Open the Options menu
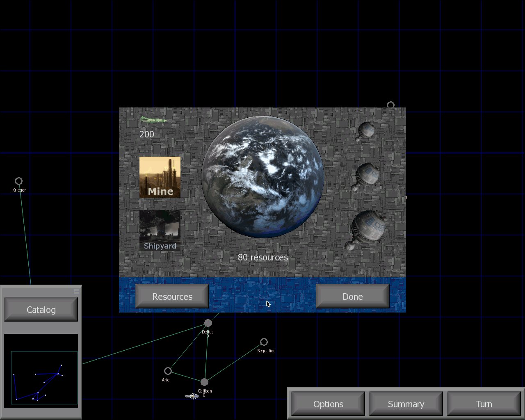 tap(328, 404)
